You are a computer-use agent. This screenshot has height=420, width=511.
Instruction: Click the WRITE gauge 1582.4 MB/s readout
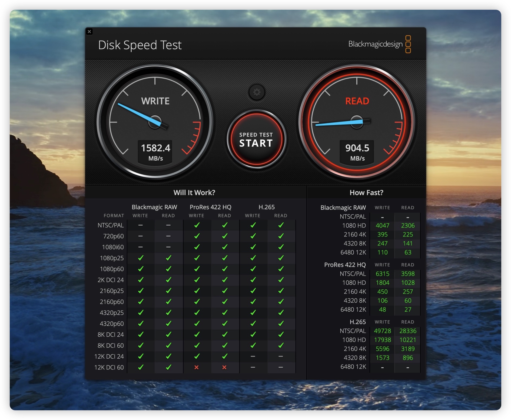click(155, 152)
